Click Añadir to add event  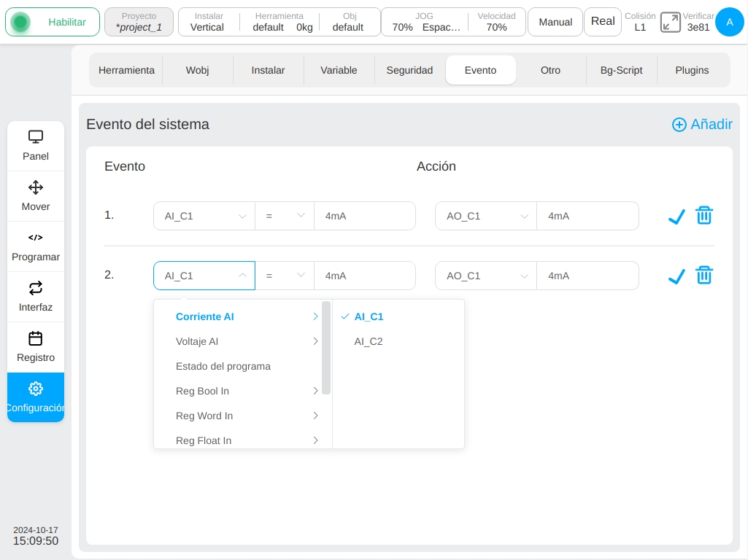(702, 125)
